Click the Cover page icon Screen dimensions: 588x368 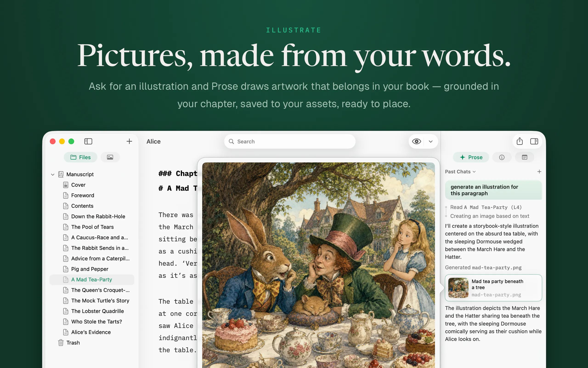pyautogui.click(x=66, y=185)
